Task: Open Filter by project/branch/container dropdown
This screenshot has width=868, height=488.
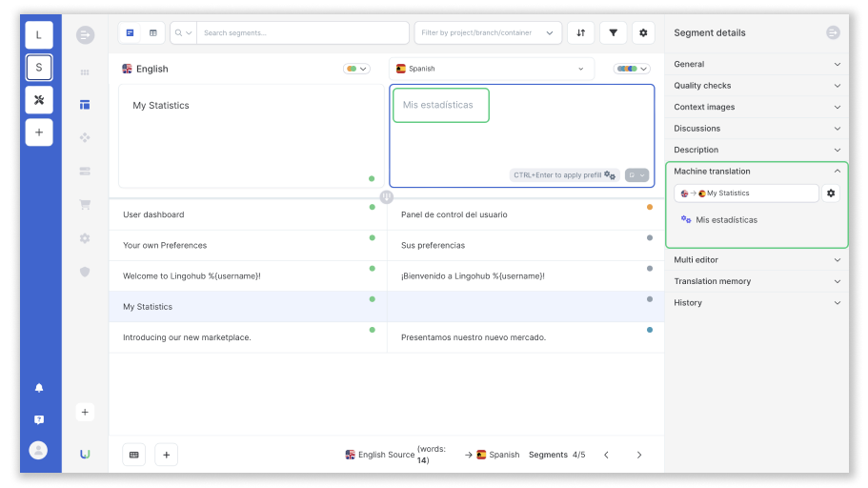Action: tap(488, 32)
